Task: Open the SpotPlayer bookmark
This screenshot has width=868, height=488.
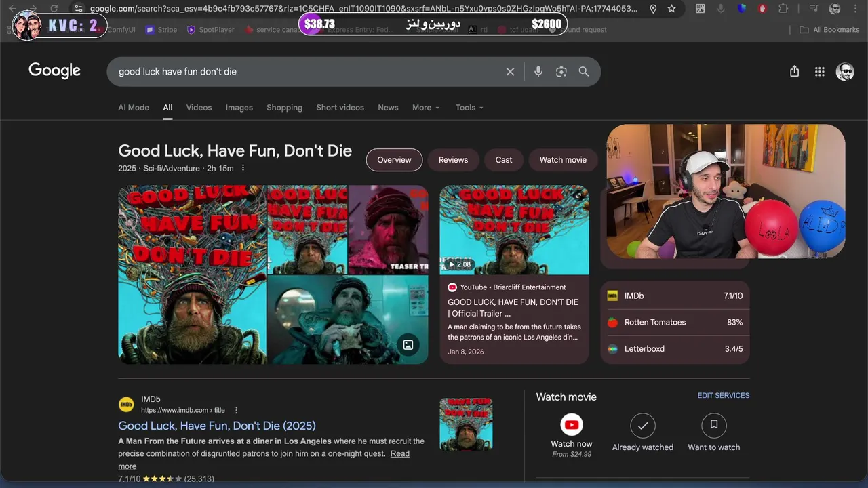Action: pos(211,30)
